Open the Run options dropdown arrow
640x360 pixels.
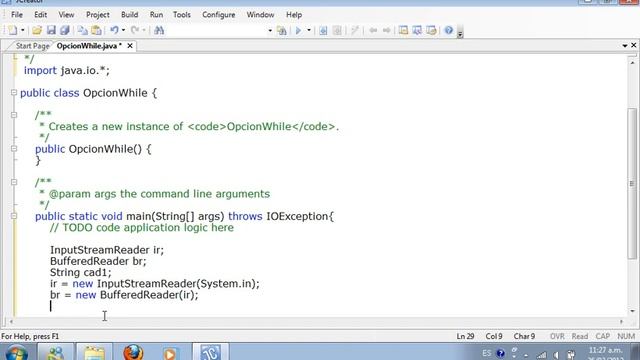(x=309, y=30)
